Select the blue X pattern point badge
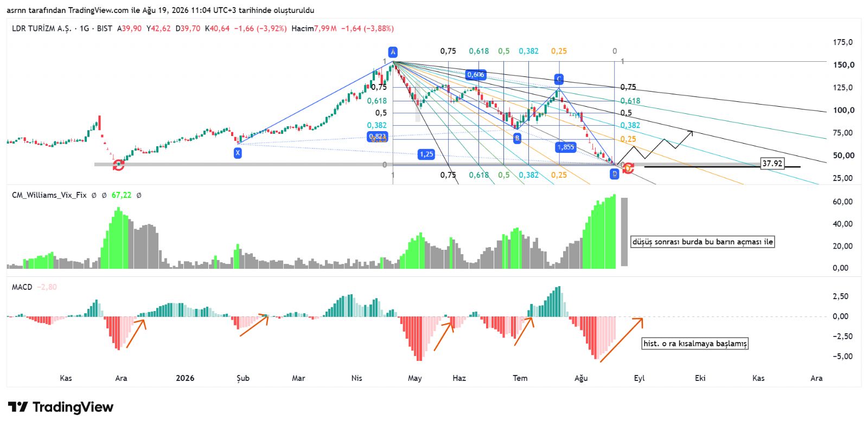868x427 pixels. pyautogui.click(x=238, y=153)
